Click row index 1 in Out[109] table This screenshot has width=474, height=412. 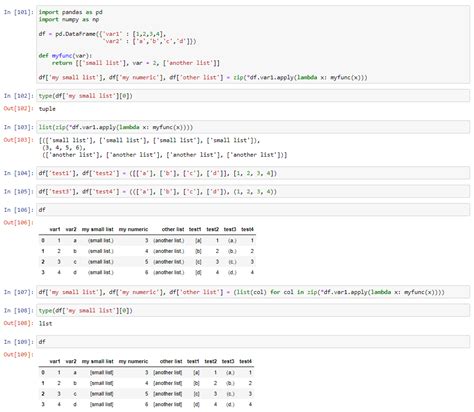pyautogui.click(x=43, y=383)
